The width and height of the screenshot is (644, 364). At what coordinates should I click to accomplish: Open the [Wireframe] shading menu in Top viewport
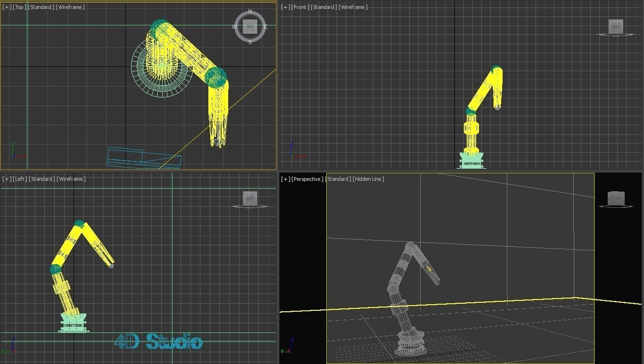70,7
